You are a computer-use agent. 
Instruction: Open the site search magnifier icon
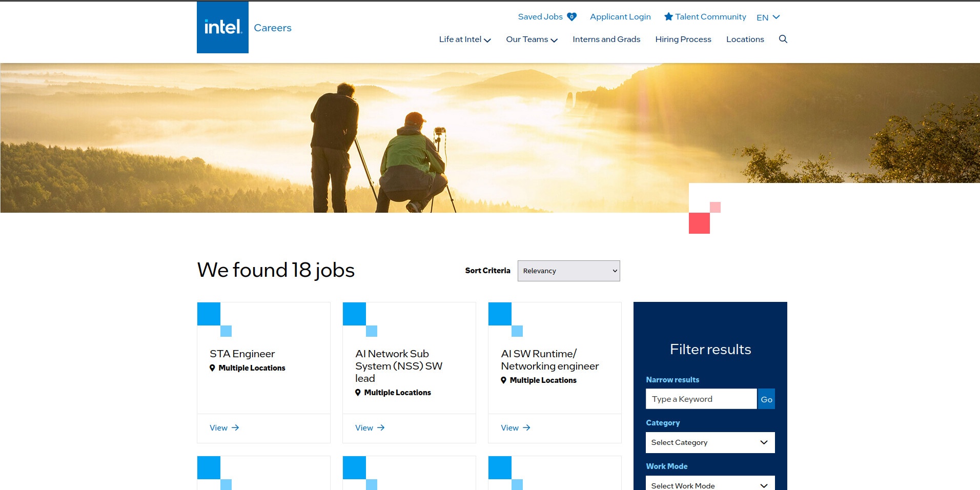[x=783, y=39]
